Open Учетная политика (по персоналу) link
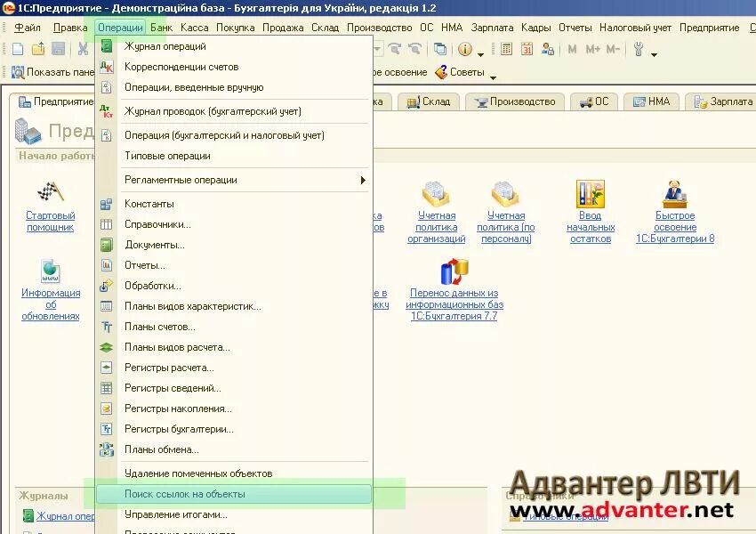Viewport: 756px width, 534px height. pos(506,227)
